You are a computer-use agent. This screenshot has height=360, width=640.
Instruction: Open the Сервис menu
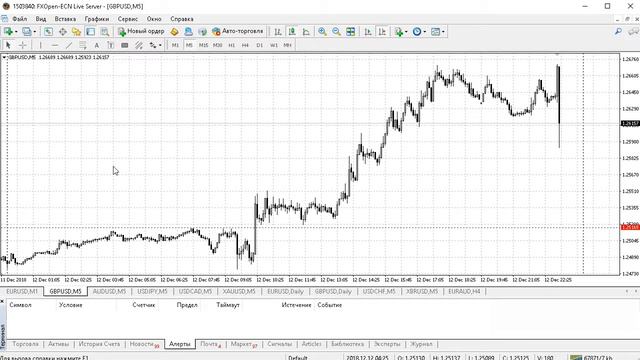pos(128,19)
